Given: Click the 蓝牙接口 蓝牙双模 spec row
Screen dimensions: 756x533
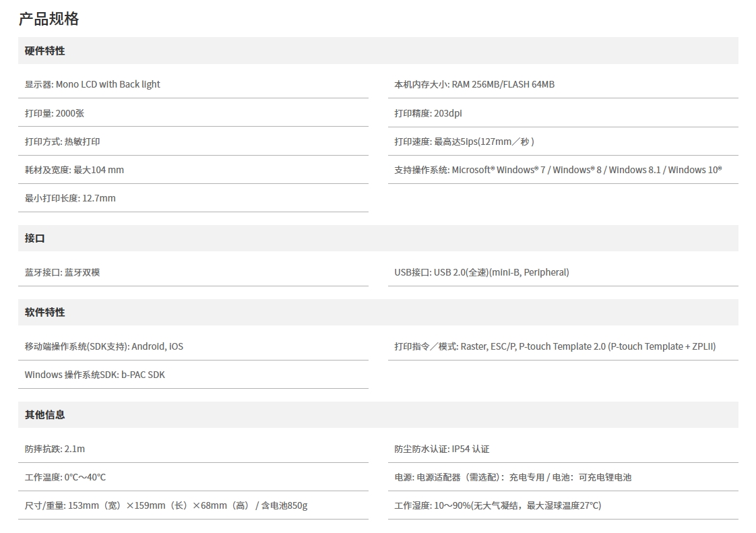Looking at the screenshot, I should point(62,272).
